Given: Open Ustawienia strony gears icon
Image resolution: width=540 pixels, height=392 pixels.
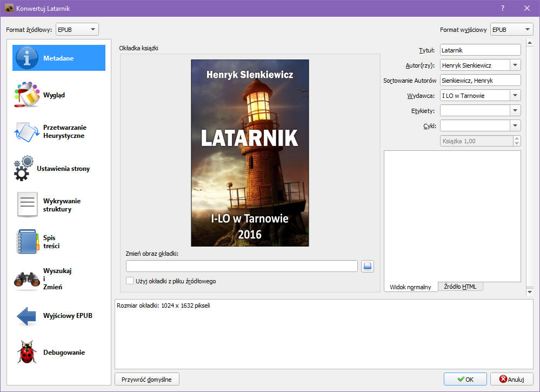Looking at the screenshot, I should click(24, 169).
